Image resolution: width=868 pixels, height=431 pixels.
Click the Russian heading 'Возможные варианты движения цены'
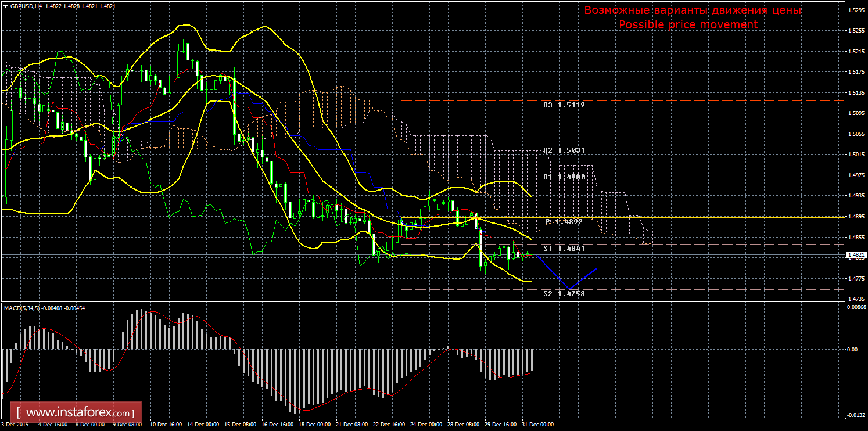tap(693, 10)
